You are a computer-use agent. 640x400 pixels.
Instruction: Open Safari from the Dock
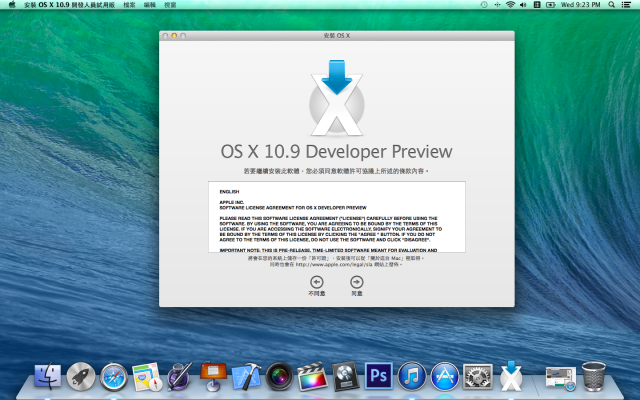tap(114, 376)
